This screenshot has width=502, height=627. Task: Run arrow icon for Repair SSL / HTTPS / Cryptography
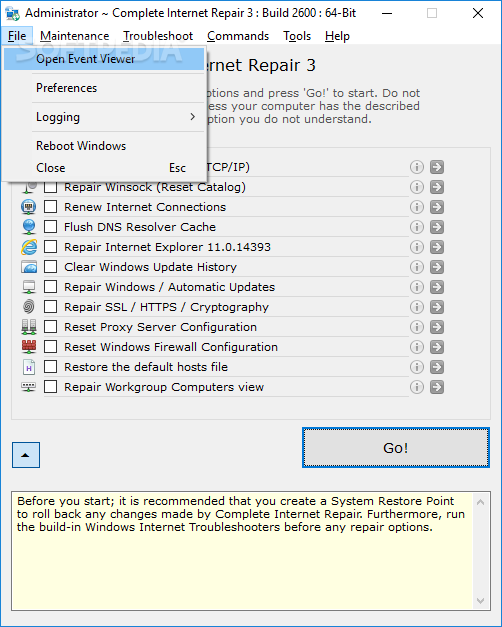click(437, 307)
